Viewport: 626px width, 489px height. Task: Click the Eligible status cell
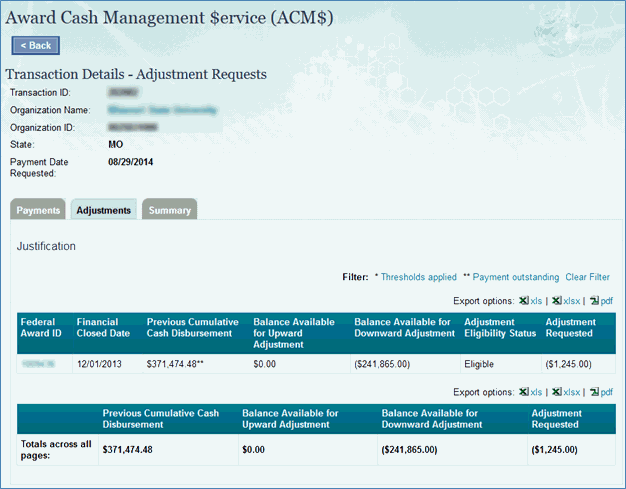[479, 364]
